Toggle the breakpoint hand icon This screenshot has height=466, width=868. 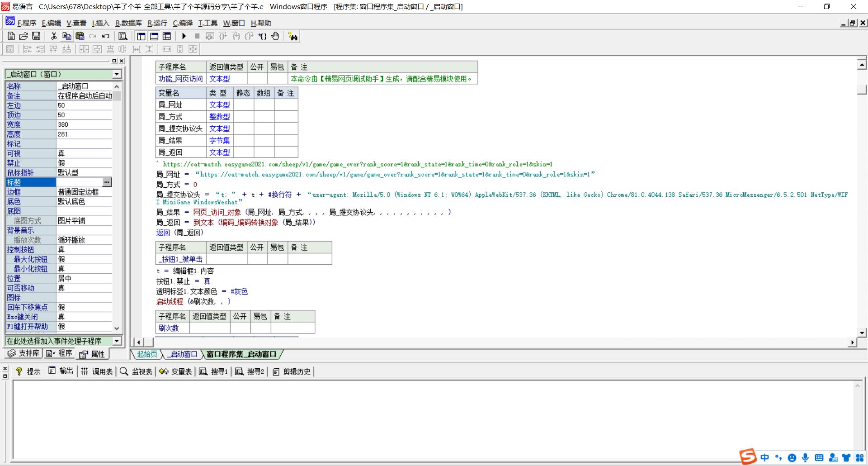point(275,36)
